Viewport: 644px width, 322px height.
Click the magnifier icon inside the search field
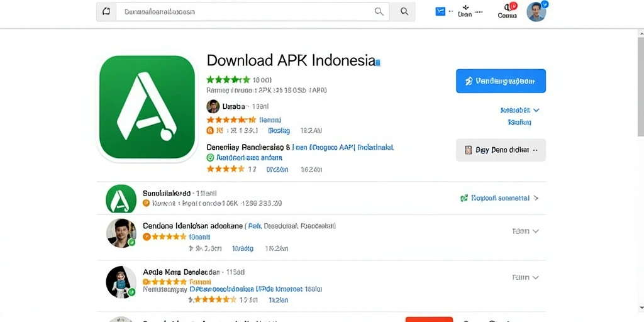[x=379, y=11]
